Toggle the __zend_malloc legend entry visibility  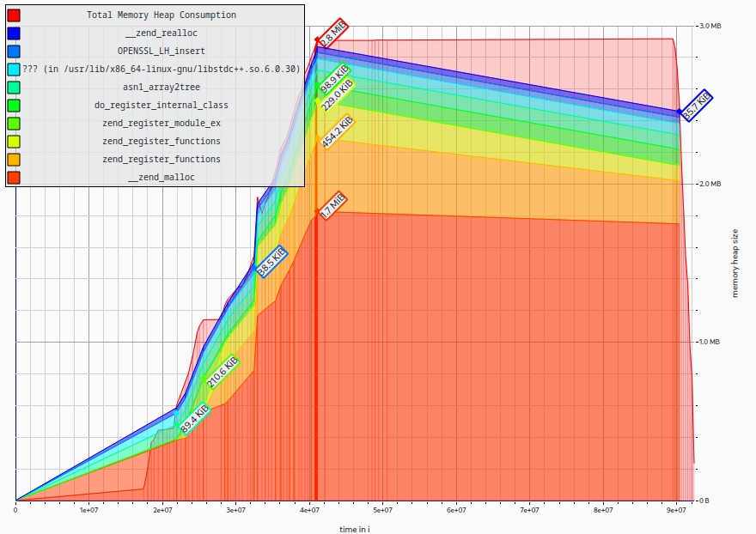pyautogui.click(x=15, y=177)
